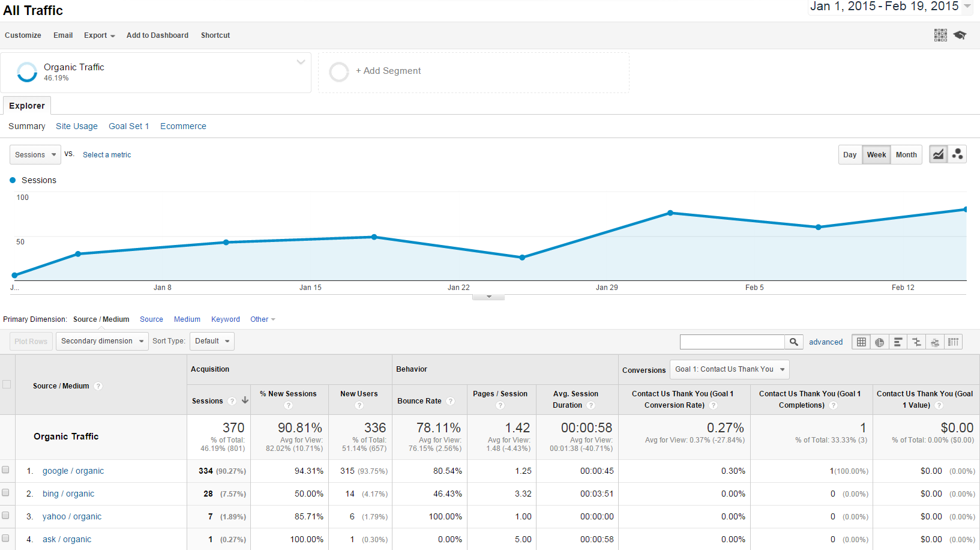Switch to line chart view

[939, 154]
